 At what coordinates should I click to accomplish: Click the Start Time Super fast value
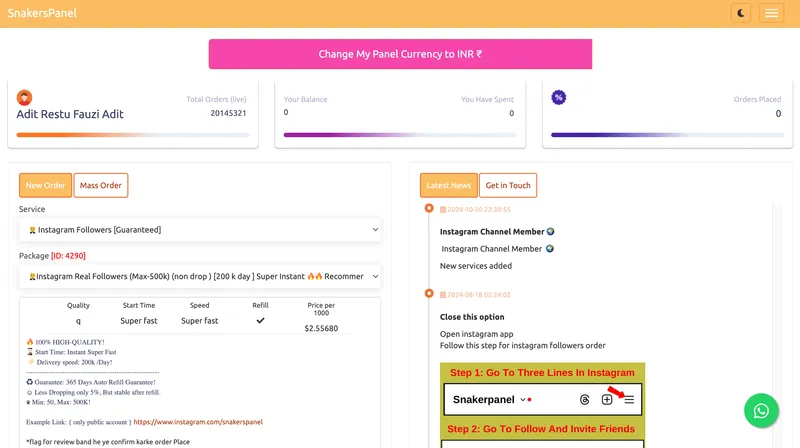[x=139, y=321]
